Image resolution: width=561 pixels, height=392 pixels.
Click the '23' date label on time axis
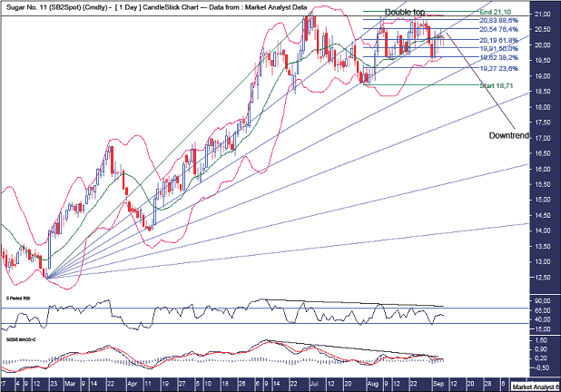coord(54,384)
